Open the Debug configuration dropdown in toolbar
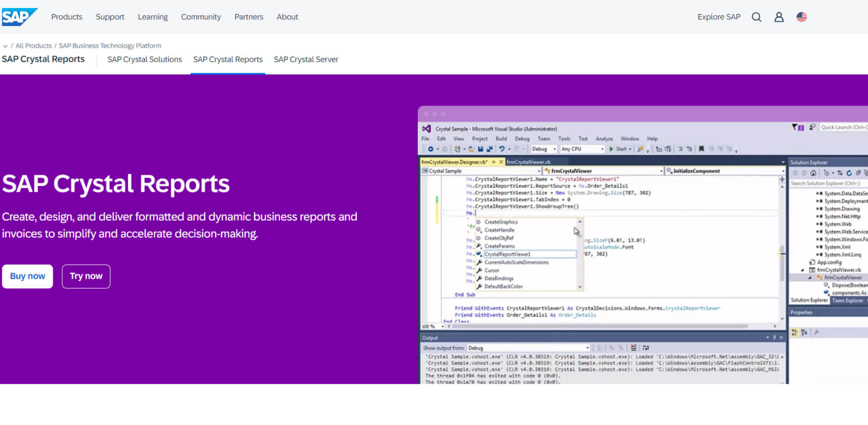This screenshot has height=425, width=868. point(544,149)
